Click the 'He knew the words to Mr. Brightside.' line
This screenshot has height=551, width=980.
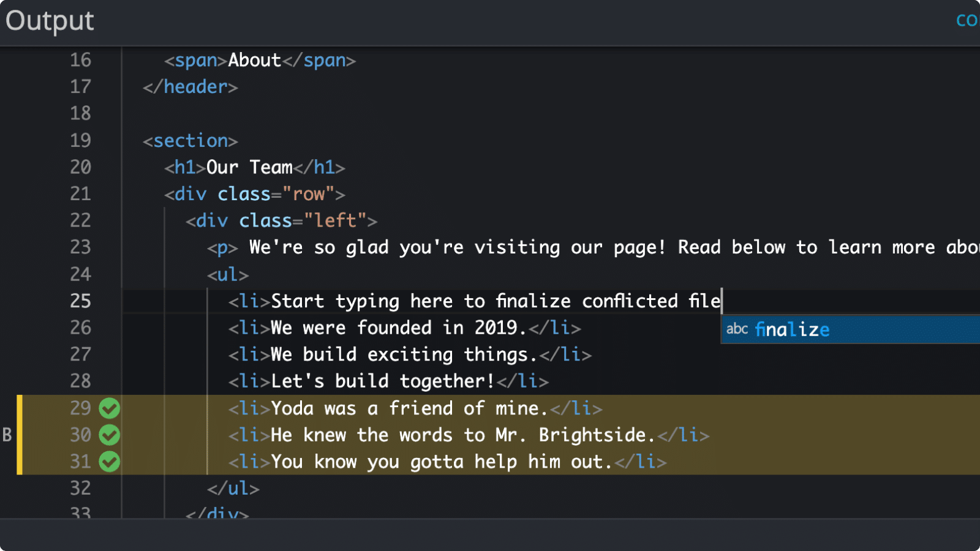(469, 435)
